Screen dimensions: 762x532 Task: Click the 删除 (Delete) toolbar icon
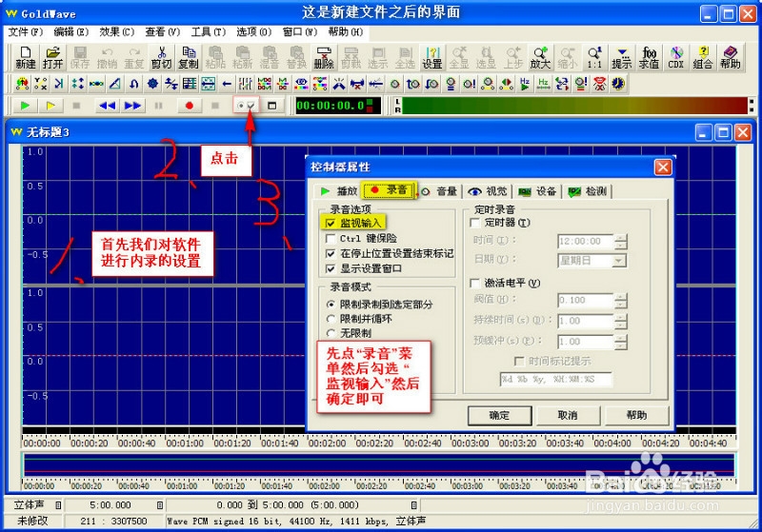tap(324, 57)
